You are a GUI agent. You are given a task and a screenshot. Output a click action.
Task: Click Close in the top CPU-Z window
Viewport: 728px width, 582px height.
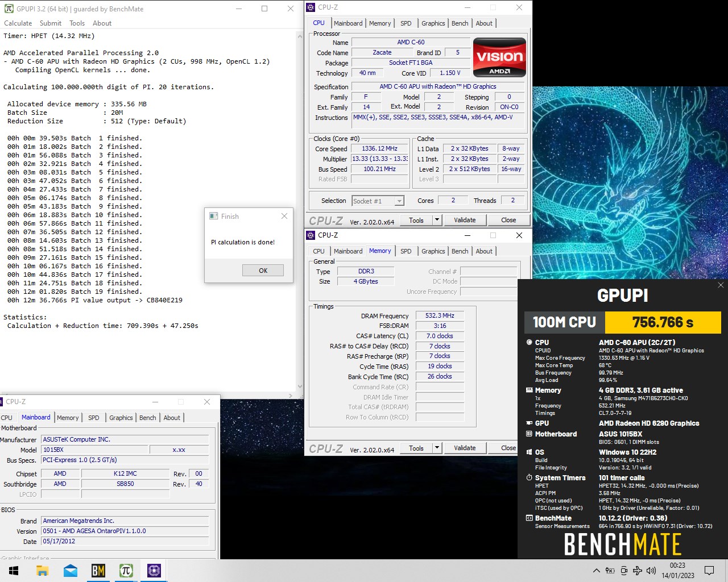(508, 220)
